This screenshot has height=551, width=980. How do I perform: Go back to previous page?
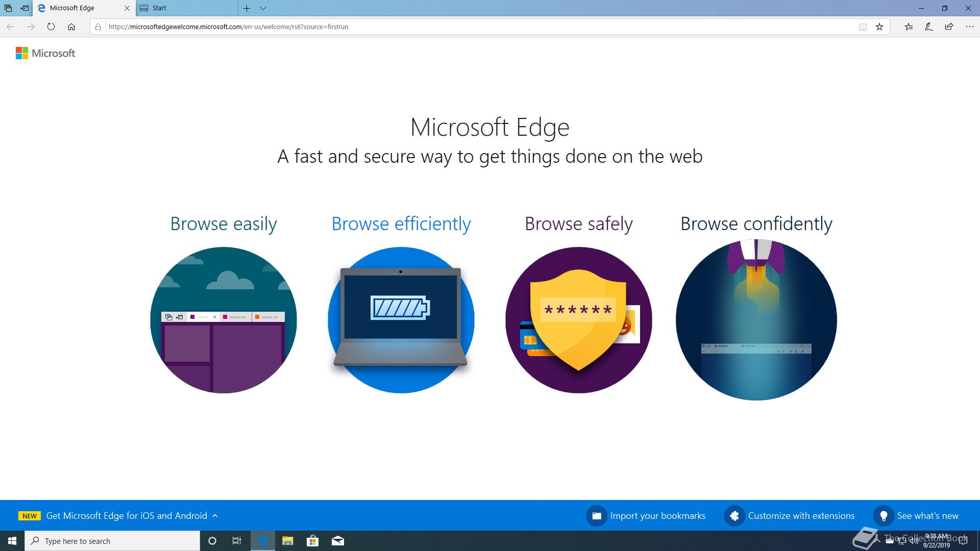click(11, 27)
